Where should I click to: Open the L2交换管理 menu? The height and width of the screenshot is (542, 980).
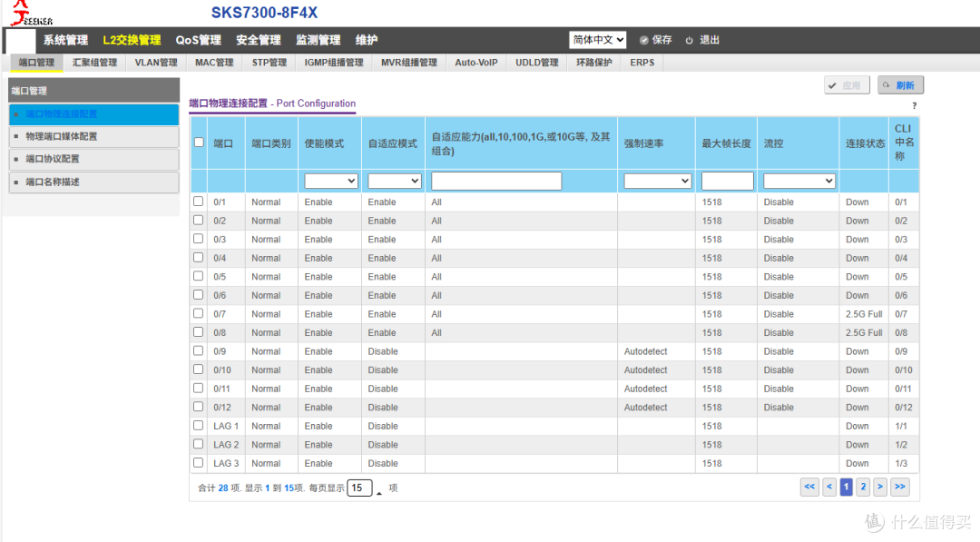pos(132,40)
